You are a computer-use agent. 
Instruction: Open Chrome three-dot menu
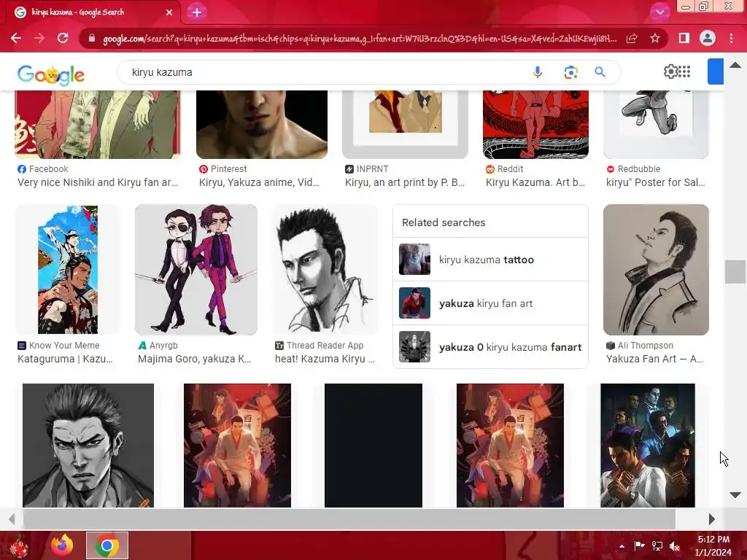click(x=731, y=38)
